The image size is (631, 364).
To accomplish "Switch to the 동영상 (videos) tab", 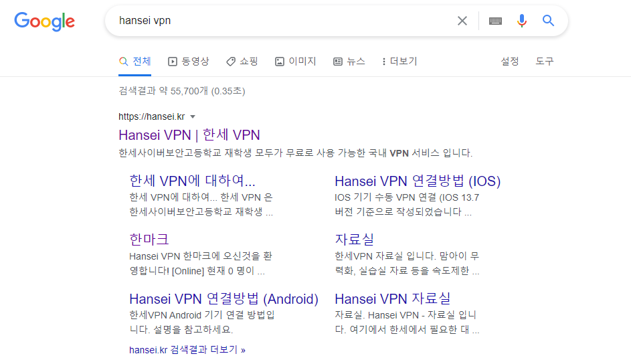I will [x=188, y=61].
